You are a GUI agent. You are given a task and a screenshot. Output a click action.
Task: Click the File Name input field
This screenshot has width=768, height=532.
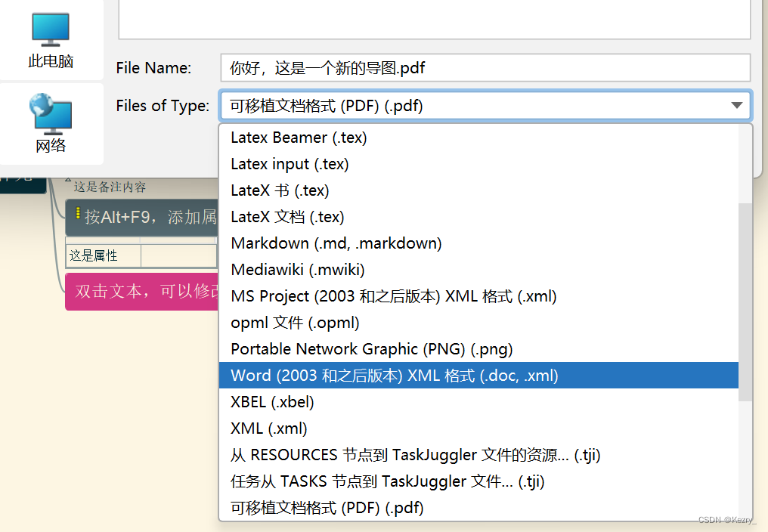(485, 67)
